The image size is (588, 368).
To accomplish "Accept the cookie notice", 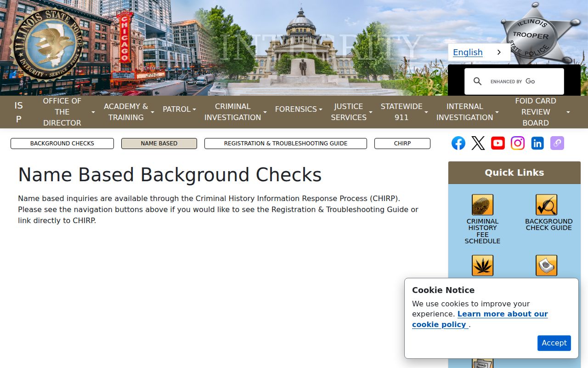I will click(x=554, y=343).
